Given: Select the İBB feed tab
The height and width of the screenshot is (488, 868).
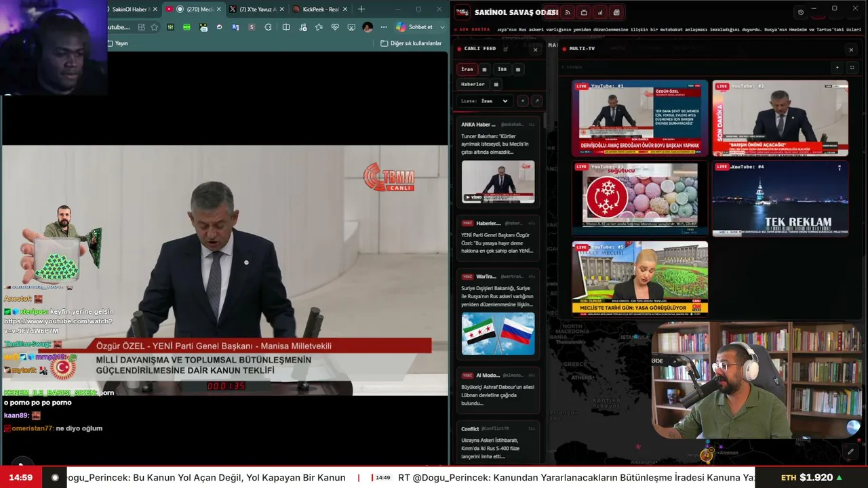Looking at the screenshot, I should (502, 69).
